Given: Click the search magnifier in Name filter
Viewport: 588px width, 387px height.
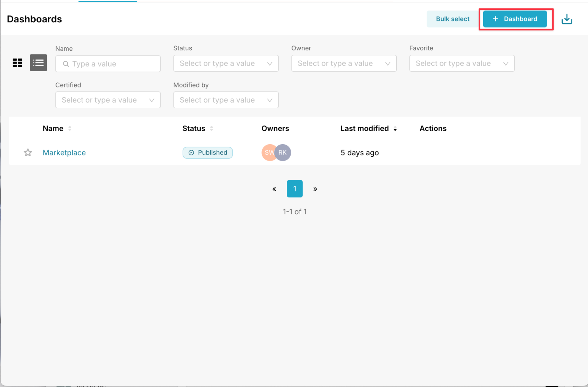Looking at the screenshot, I should [66, 64].
